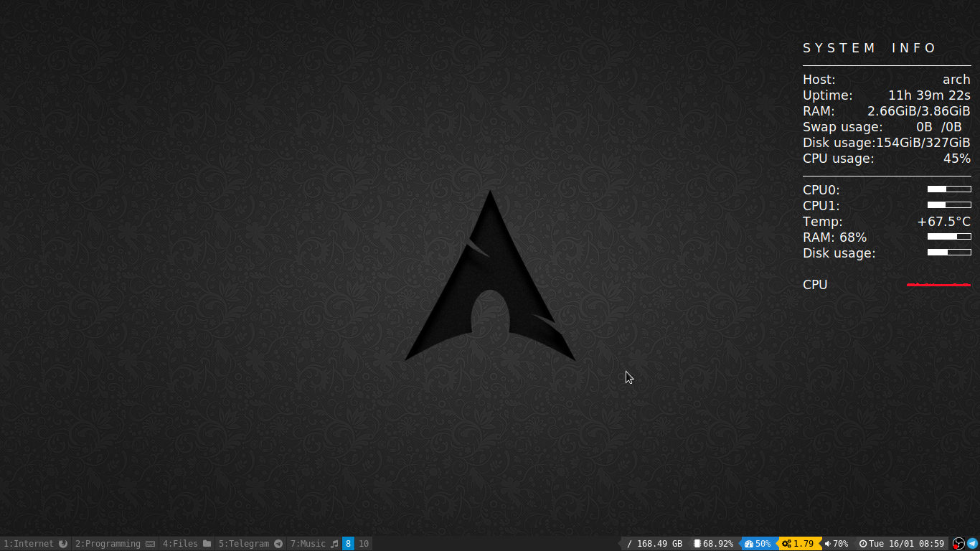Open the Firefox icon on the 1:Internet workspace
The height and width of the screenshot is (551, 980).
point(62,543)
